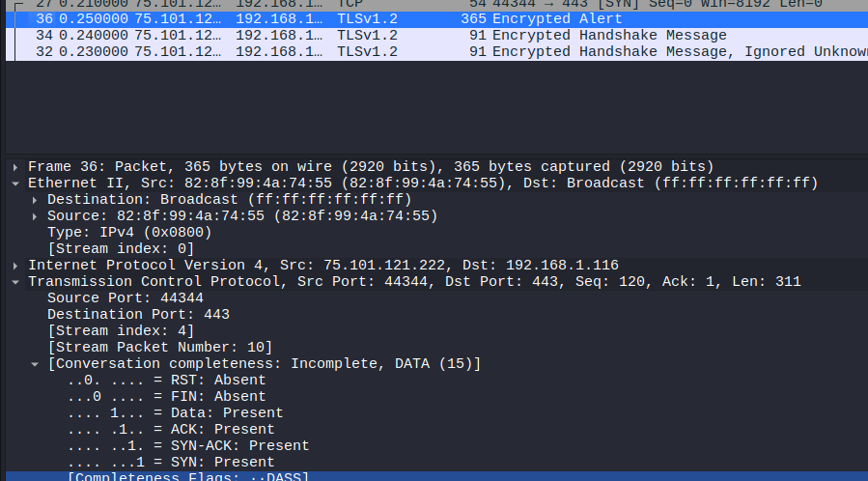868x481 pixels.
Task: Select packet 27 TCP SYN row
Action: click(434, 3)
